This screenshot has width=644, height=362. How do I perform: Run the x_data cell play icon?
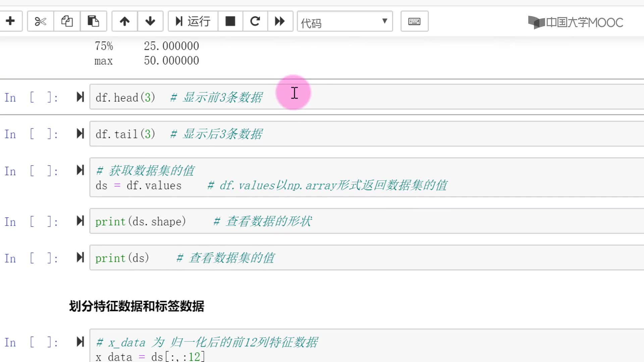(x=80, y=342)
